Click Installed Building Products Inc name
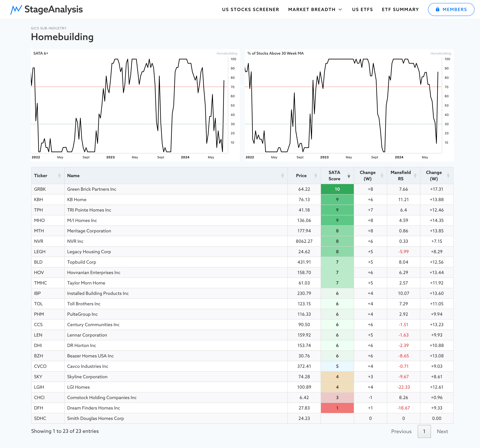The width and height of the screenshot is (480, 448). [x=98, y=293]
